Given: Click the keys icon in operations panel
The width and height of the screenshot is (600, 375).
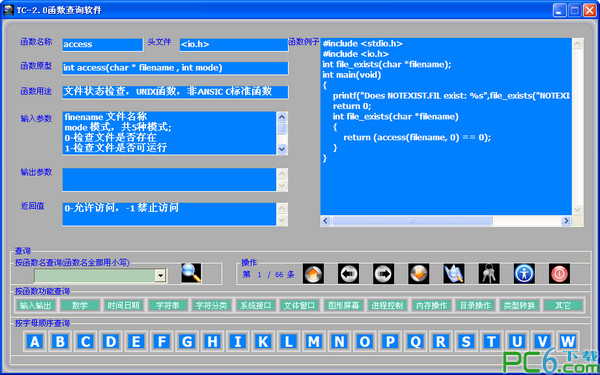Looking at the screenshot, I should point(489,274).
